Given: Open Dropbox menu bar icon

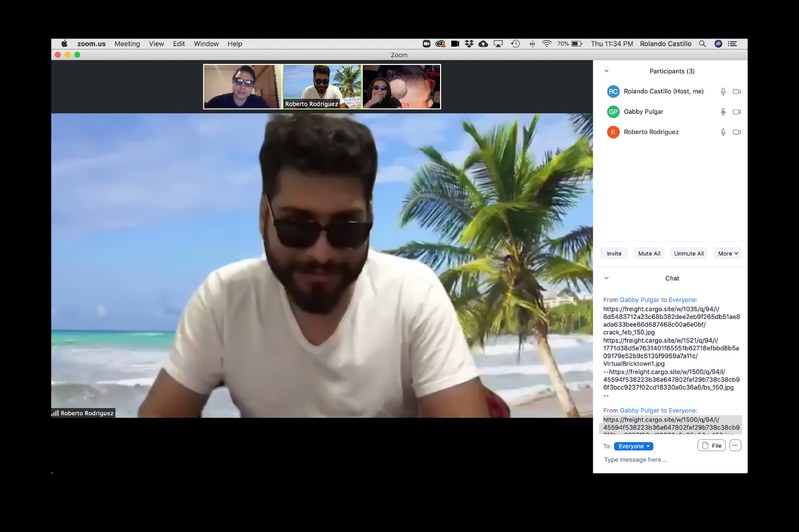Looking at the screenshot, I should click(469, 44).
